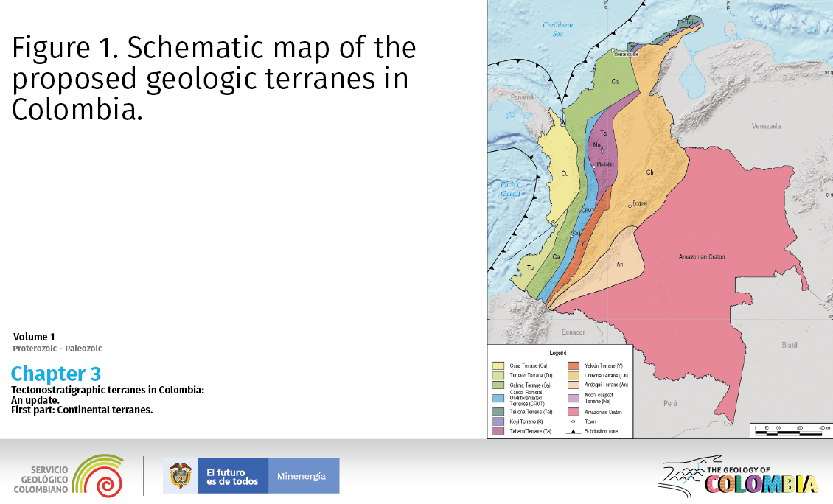Click the Venezuela country label
The height and width of the screenshot is (504, 833).
pos(766,126)
